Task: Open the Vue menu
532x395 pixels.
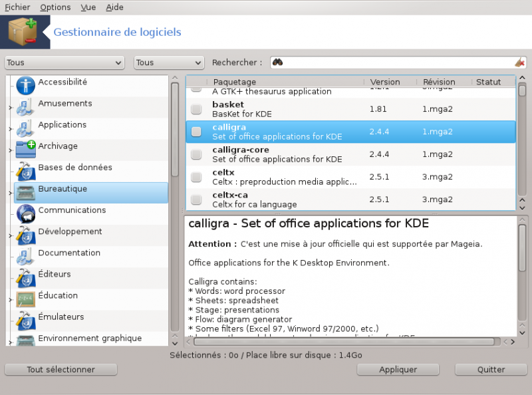Action: pos(88,7)
